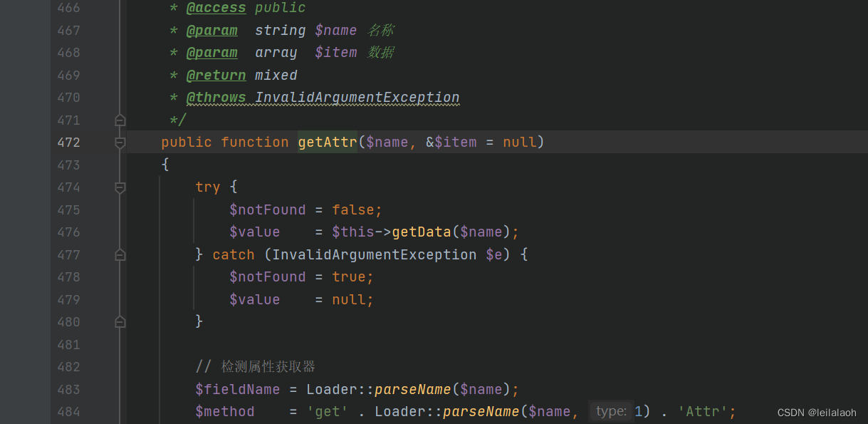The height and width of the screenshot is (424, 868).
Task: Click the @param tag for $name
Action: click(x=211, y=30)
